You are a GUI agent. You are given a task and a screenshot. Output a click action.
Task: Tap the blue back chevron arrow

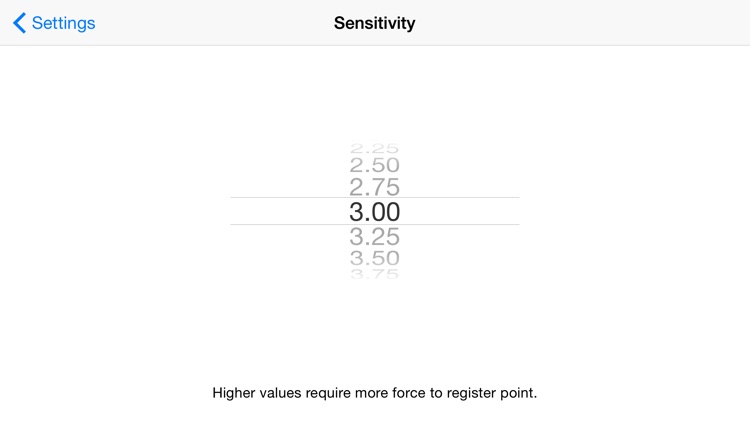[19, 23]
